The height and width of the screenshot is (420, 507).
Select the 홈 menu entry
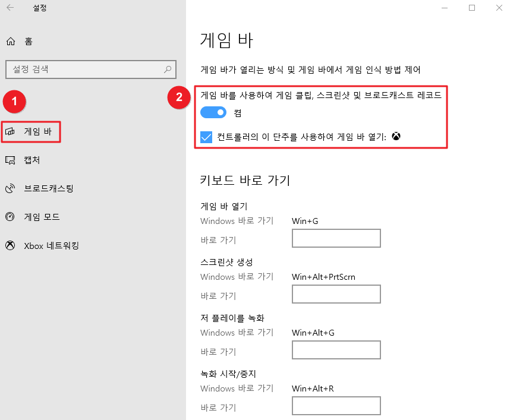[x=29, y=41]
